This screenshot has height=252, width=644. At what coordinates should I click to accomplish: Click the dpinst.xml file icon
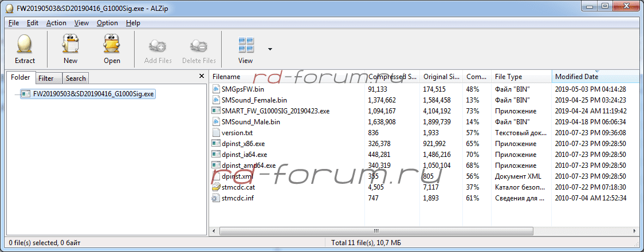(x=216, y=176)
